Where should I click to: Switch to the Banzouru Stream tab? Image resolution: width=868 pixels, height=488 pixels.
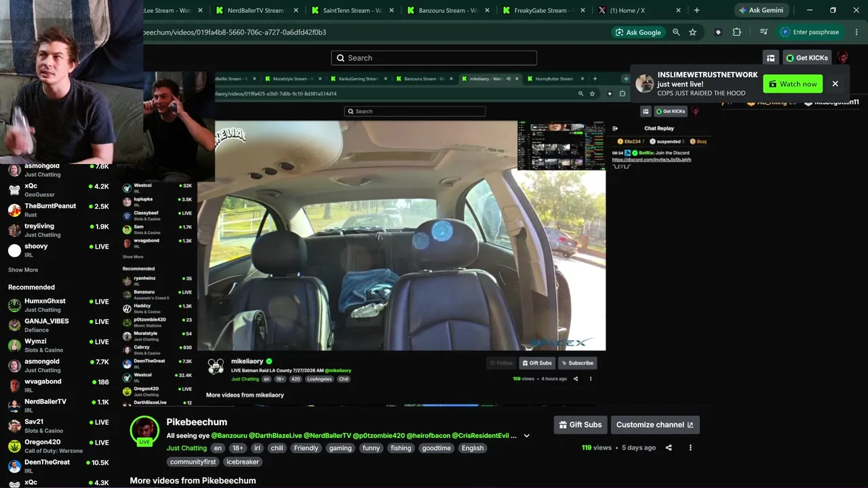tap(448, 10)
